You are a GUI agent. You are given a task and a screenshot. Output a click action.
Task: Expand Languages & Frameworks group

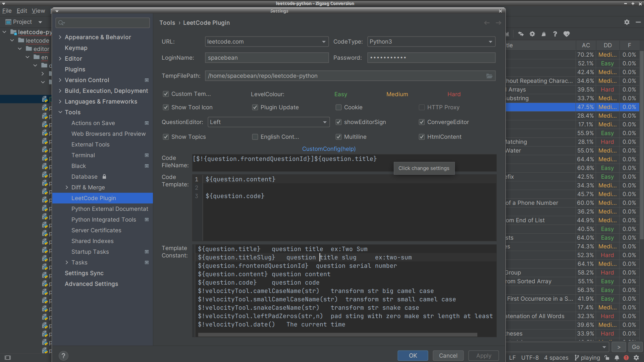(x=60, y=102)
